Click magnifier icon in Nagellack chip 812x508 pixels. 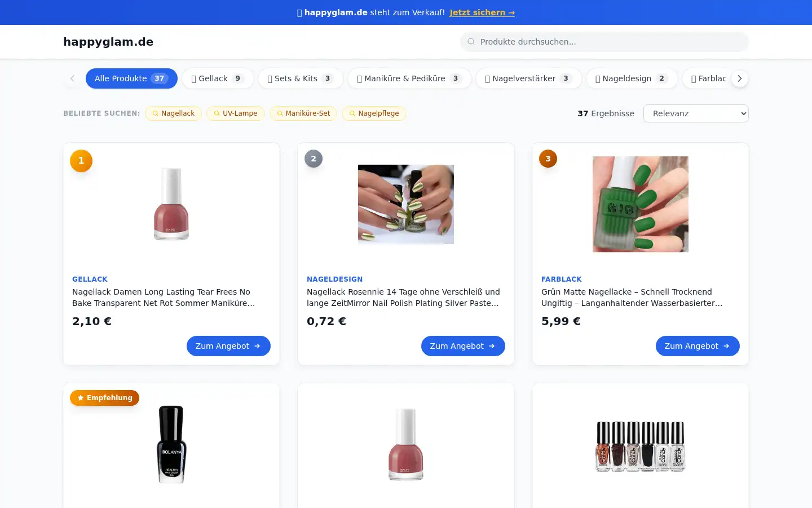coord(156,113)
